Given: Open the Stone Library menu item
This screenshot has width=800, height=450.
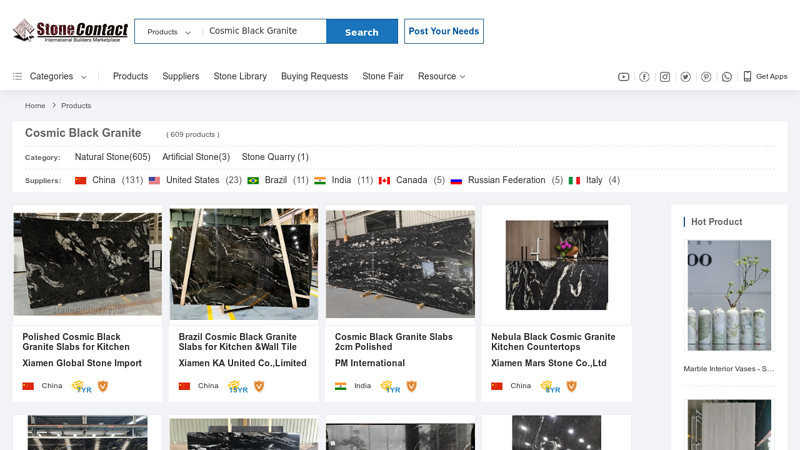Looking at the screenshot, I should 240,76.
